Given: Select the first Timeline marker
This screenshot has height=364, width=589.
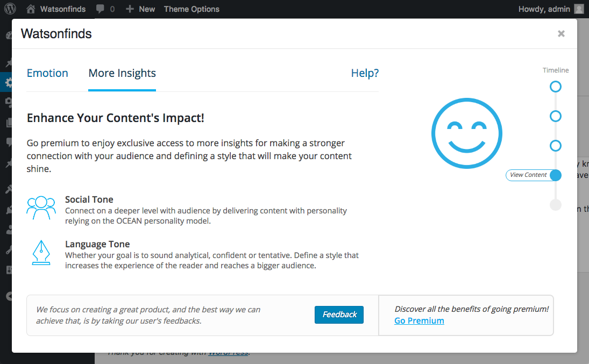Looking at the screenshot, I should click(x=556, y=87).
